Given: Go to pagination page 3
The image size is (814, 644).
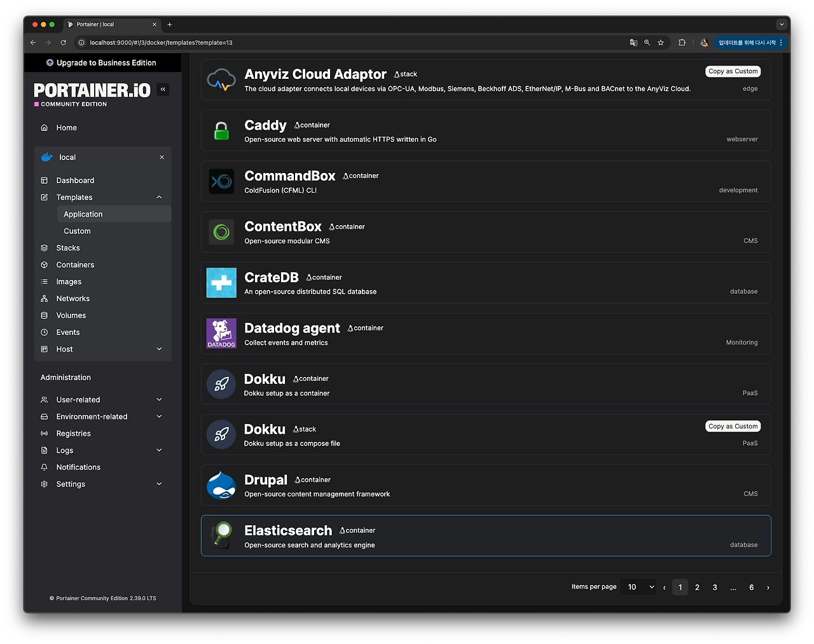Looking at the screenshot, I should 715,587.
